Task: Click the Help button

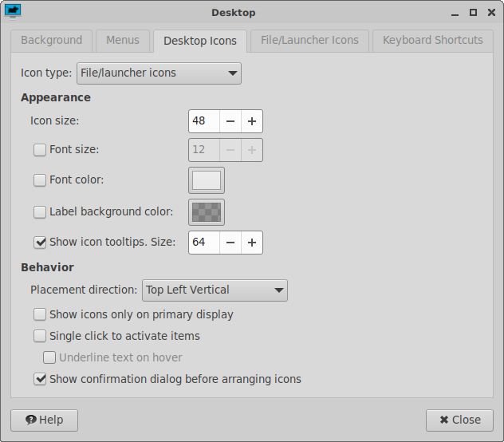Action: pos(45,420)
